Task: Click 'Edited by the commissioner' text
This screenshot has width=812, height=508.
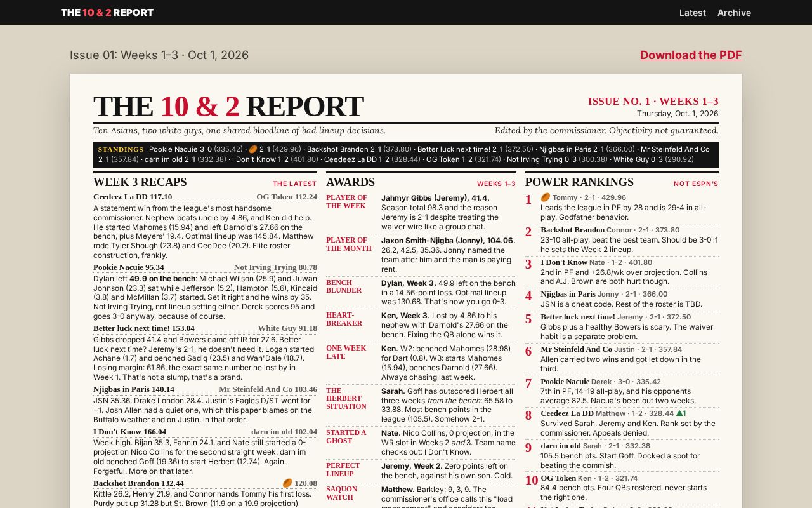Action: [x=606, y=131]
